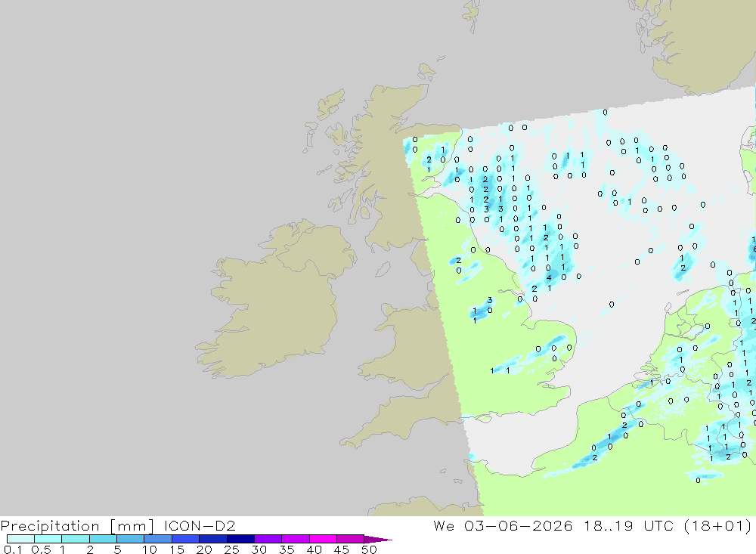756x554 pixels.
Task: Click the above-50 arrow tip of legend
Action: click(x=378, y=540)
